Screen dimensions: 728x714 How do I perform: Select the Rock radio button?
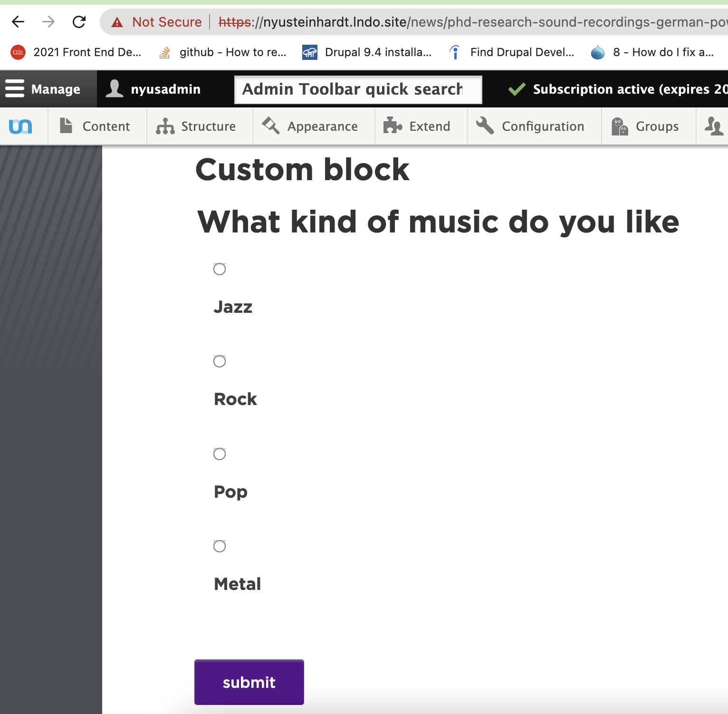tap(220, 361)
